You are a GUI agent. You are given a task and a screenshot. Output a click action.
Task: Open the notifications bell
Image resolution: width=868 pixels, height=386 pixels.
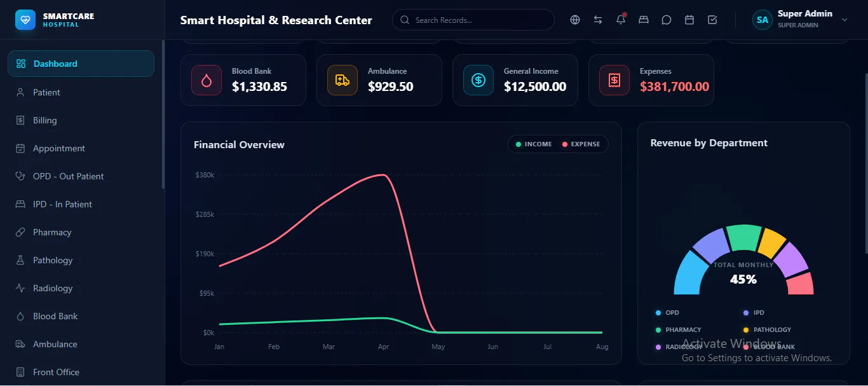[x=621, y=20]
